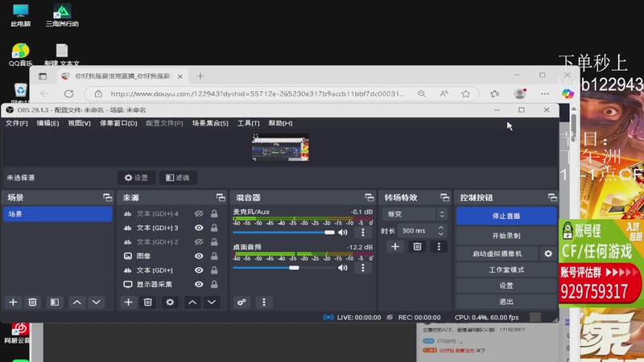Viewport: 644px width, 362px height.
Task: Open the 帮助(H) menu
Action: coord(280,123)
